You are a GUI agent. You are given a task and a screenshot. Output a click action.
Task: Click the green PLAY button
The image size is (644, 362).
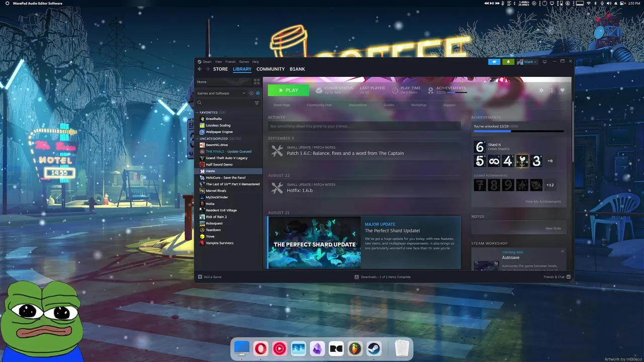(288, 90)
